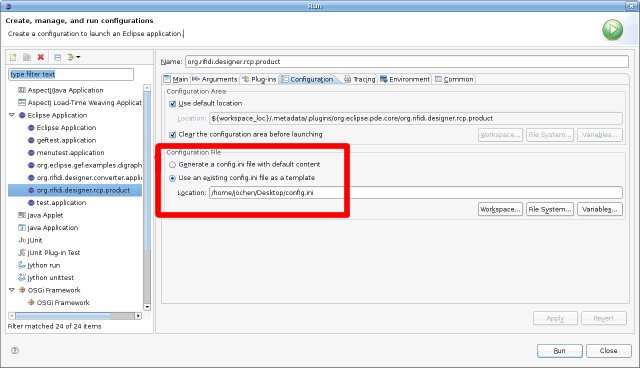Click the configuration Name field

click(407, 62)
